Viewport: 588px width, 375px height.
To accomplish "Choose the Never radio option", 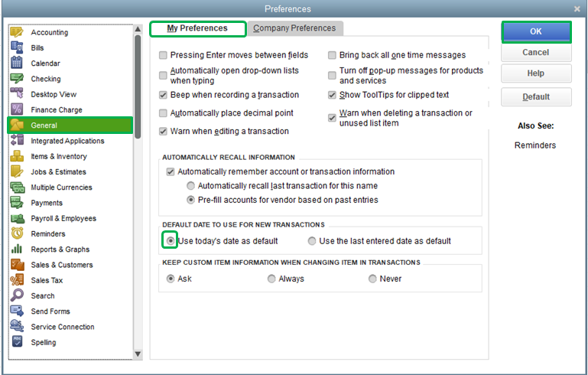I will point(372,279).
